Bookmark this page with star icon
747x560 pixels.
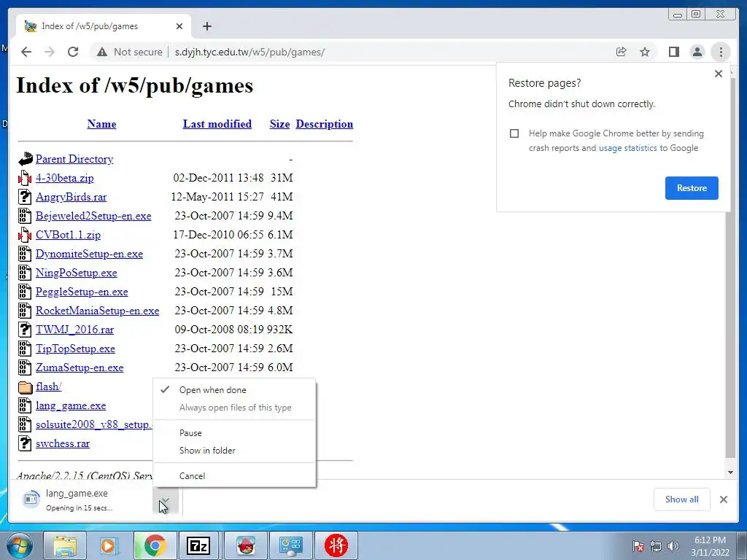tap(645, 52)
